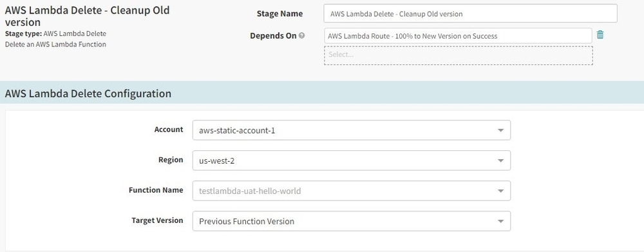Open the Depends On 'Select...' dropdown
644x252 pixels.
coord(459,55)
